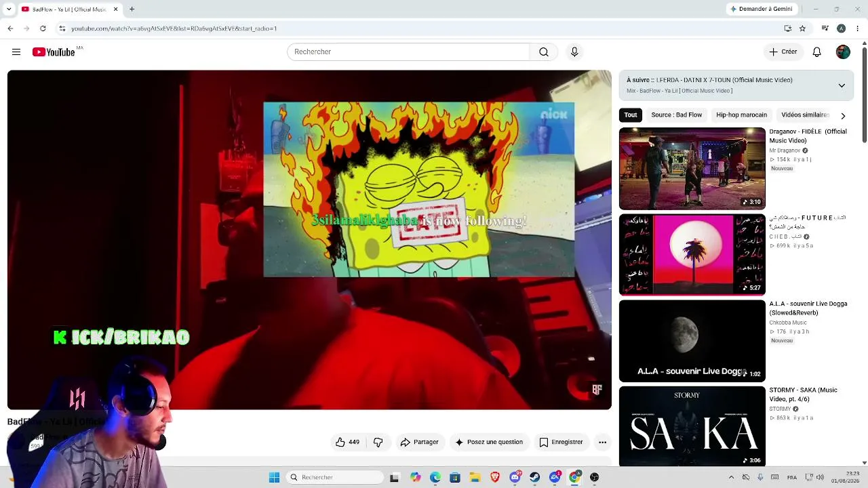The width and height of the screenshot is (868, 488).
Task: Select the Vidéos similaires chip
Action: 806,115
